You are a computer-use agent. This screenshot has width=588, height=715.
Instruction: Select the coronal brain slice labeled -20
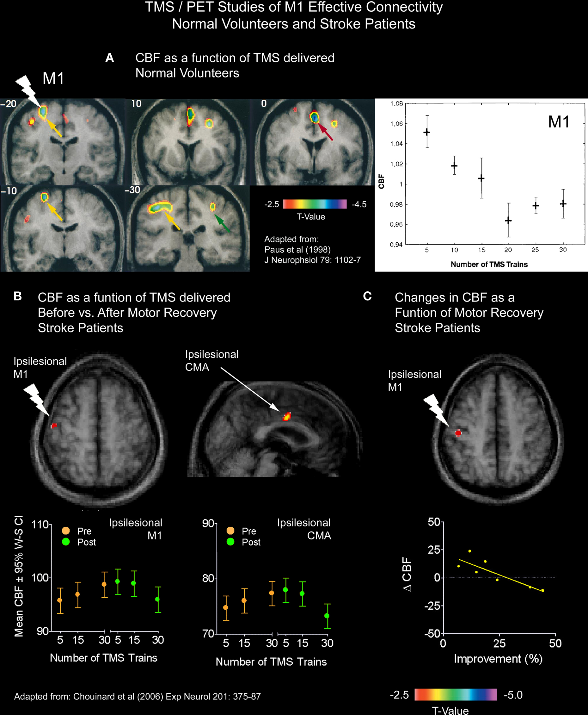63,142
